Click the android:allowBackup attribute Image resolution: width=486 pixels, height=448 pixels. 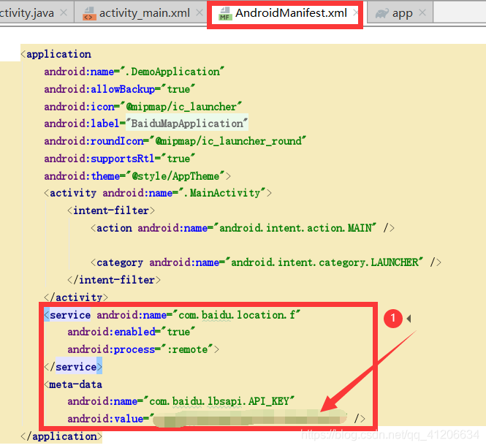(99, 89)
